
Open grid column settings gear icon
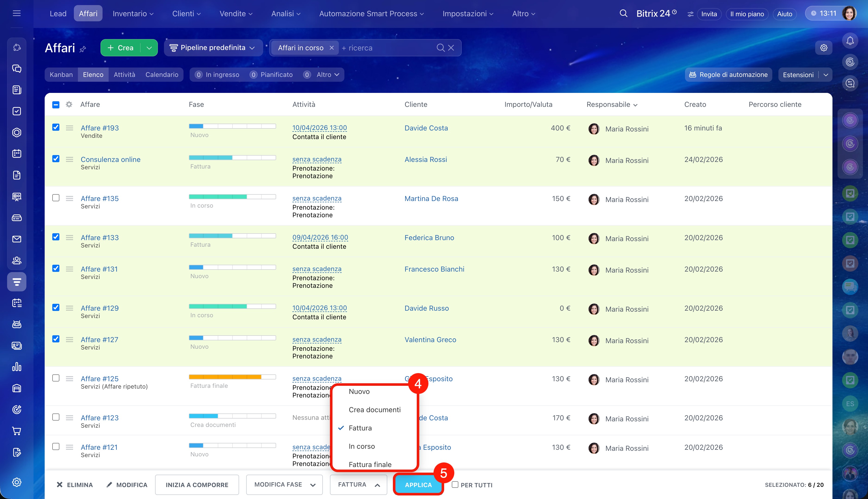point(69,104)
